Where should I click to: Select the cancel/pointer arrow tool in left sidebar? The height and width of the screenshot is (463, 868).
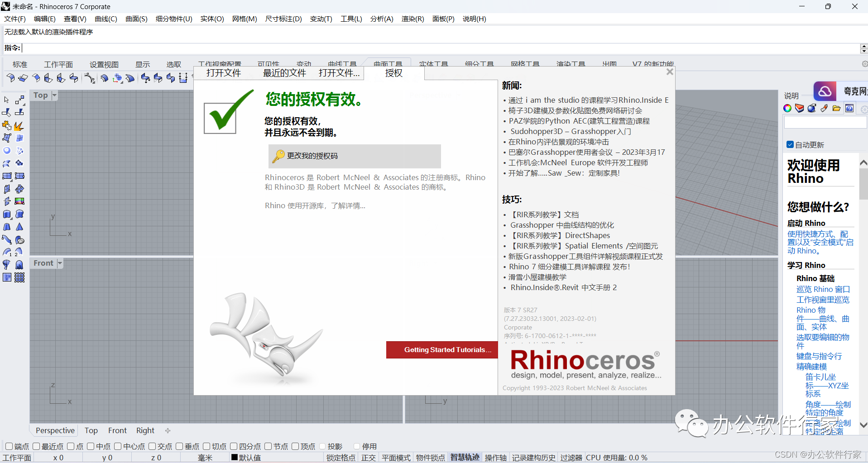(7, 100)
